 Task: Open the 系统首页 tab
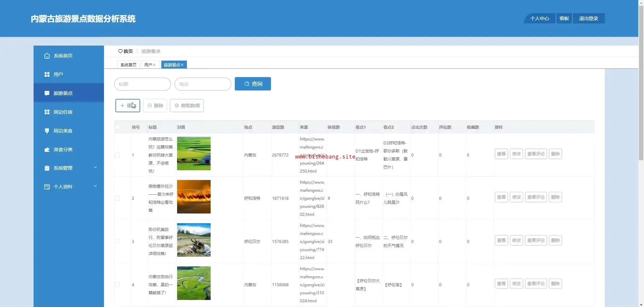[128, 65]
